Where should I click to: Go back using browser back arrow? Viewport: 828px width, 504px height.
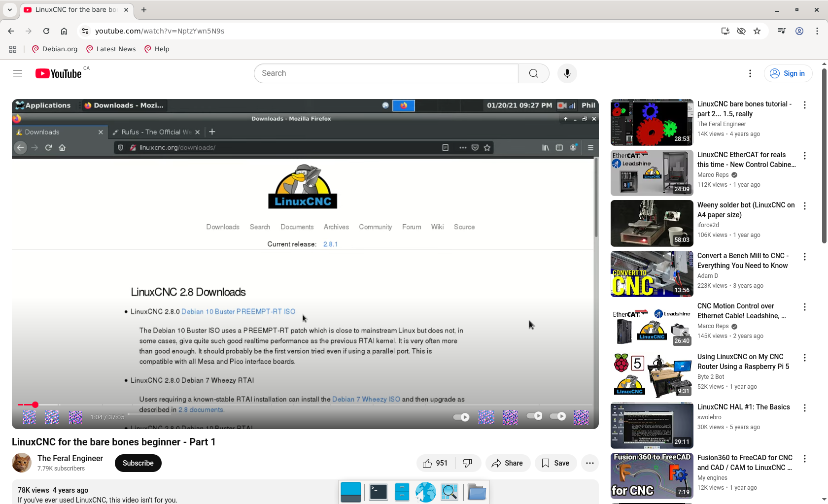(x=11, y=31)
